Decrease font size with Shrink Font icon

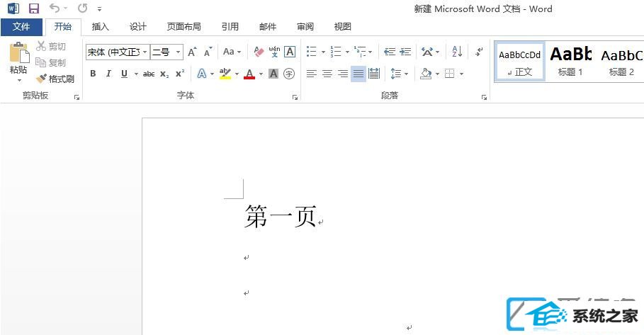208,52
